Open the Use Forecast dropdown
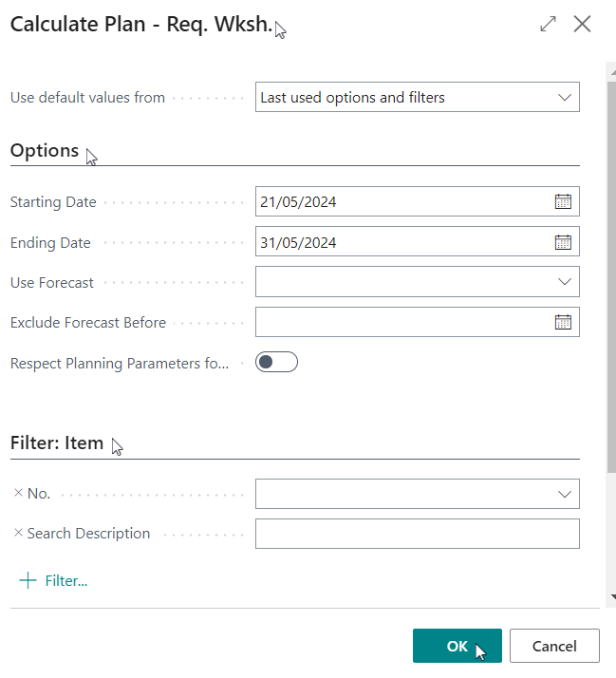The width and height of the screenshot is (616, 678). (x=417, y=282)
